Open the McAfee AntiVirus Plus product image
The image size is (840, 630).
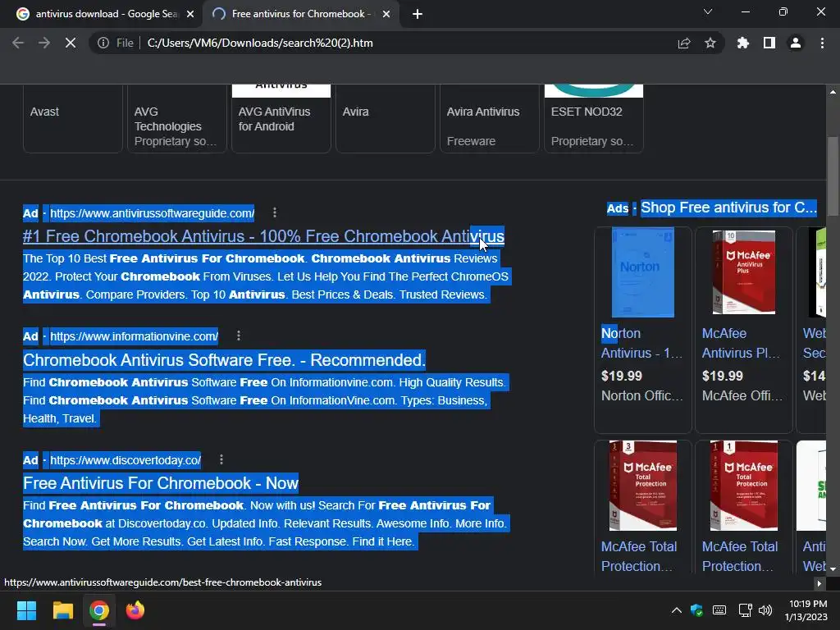click(743, 272)
